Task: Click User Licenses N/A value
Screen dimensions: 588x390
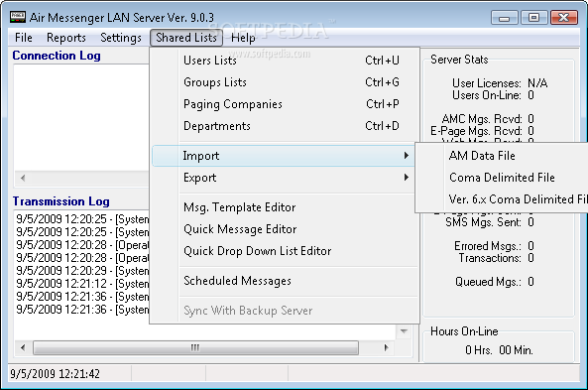Action: [537, 83]
